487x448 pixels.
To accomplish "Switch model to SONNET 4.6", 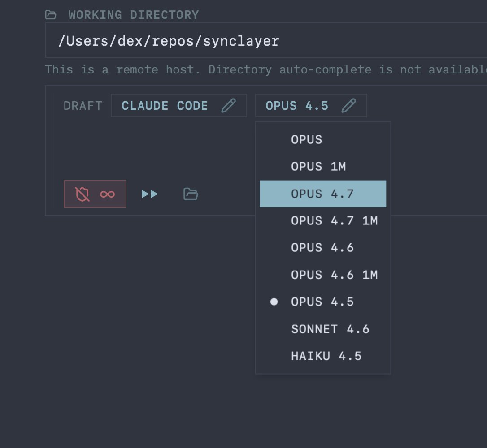I will click(x=323, y=329).
